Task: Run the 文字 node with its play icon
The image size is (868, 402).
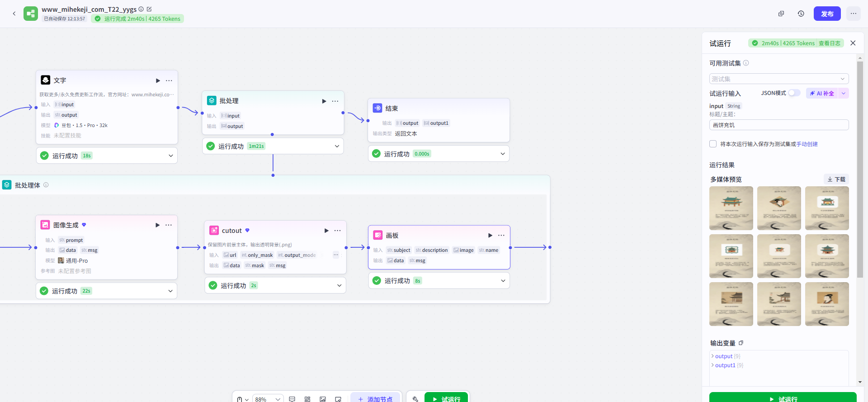Action: (x=158, y=80)
